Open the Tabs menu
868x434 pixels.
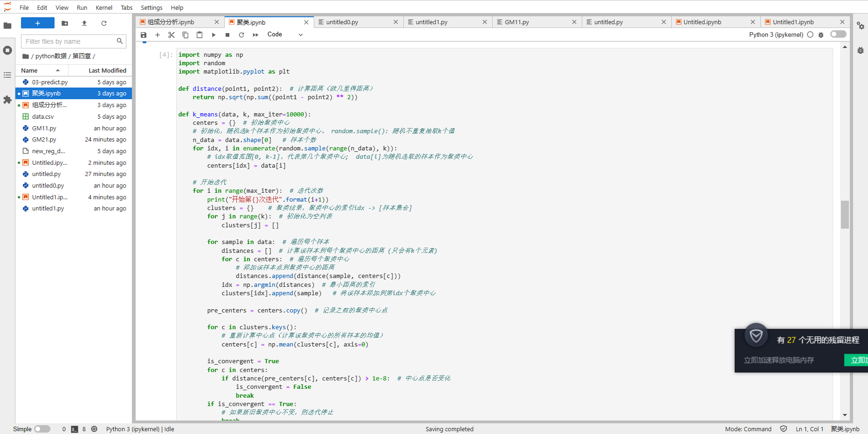[126, 7]
